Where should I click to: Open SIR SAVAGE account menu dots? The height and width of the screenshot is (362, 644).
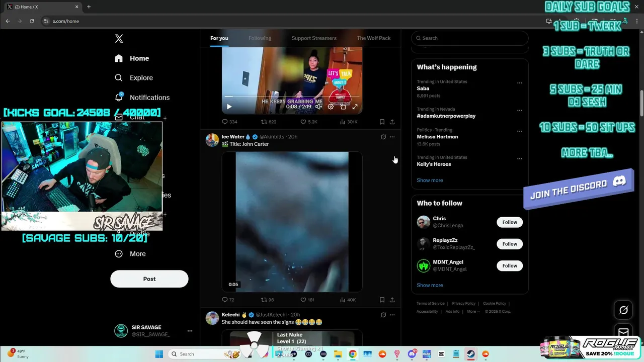(x=190, y=331)
